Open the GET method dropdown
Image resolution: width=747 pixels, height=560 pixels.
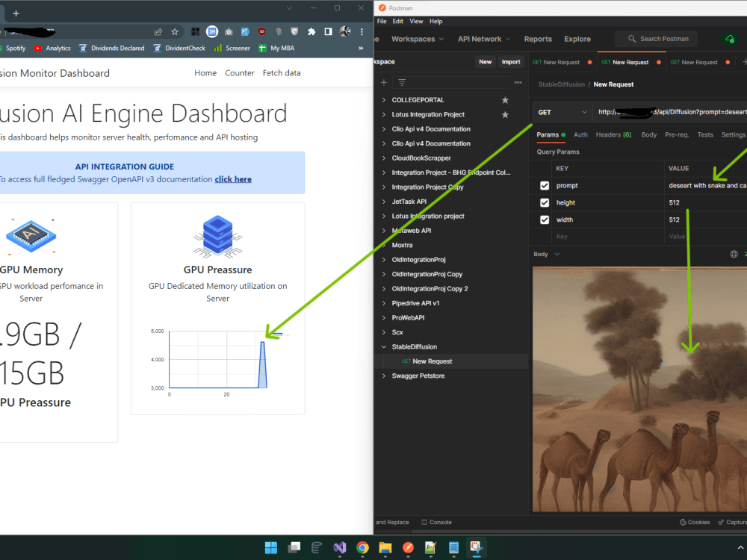pyautogui.click(x=562, y=111)
